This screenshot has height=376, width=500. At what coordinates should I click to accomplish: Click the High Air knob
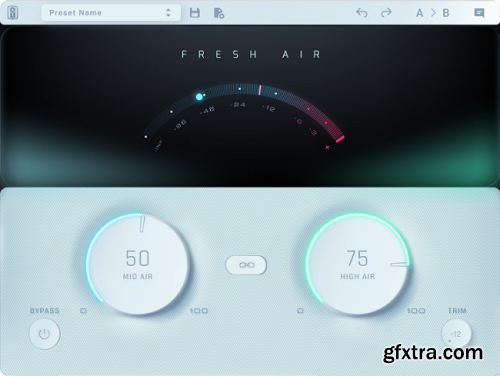[357, 264]
